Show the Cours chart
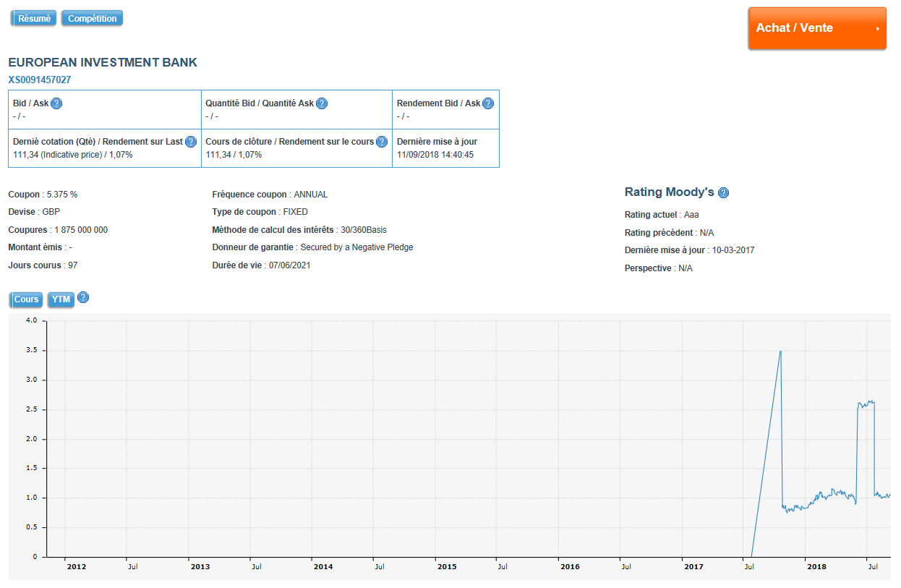Screen dimensions: 901x588 [26, 299]
